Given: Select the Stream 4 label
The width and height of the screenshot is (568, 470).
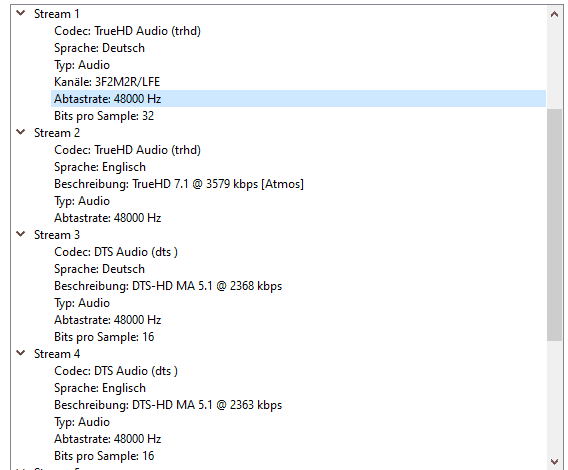Looking at the screenshot, I should coord(57,354).
